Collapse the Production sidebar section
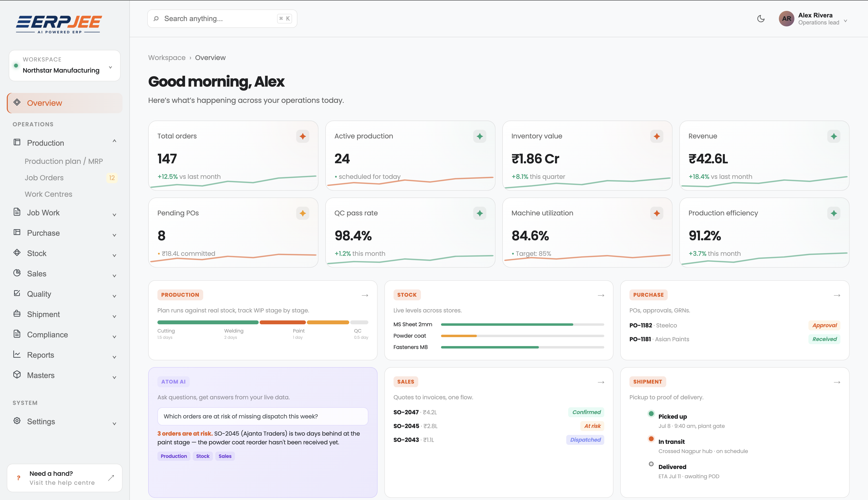Screen dimensions: 868x500 pyautogui.click(x=114, y=141)
